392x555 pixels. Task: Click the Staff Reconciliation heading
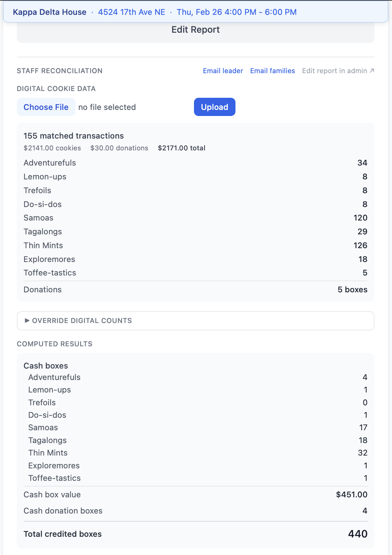60,71
